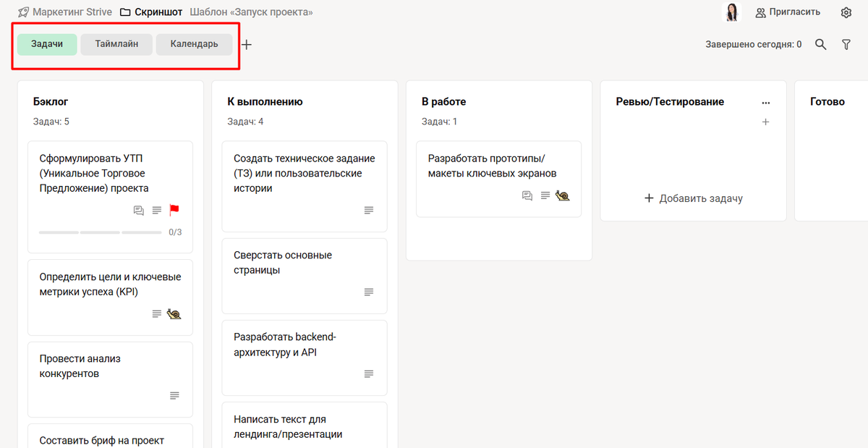This screenshot has height=448, width=868.
Task: Open settings via the gear icon
Action: tap(846, 12)
